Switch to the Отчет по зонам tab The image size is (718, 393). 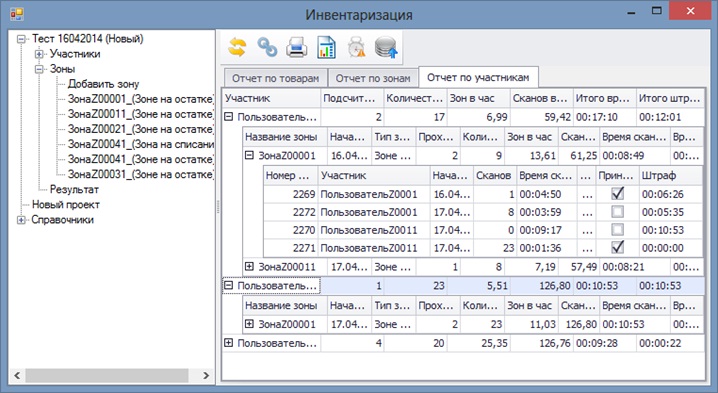(x=373, y=78)
